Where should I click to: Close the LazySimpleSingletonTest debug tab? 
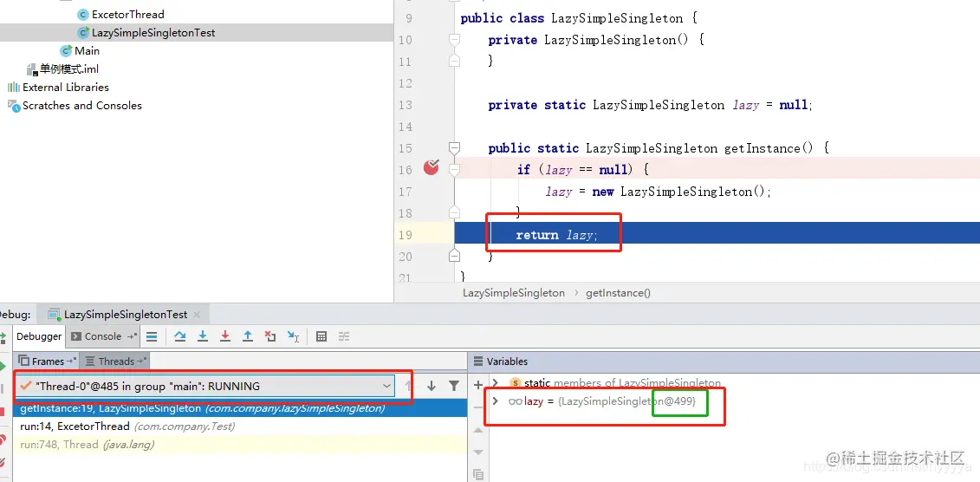[197, 315]
